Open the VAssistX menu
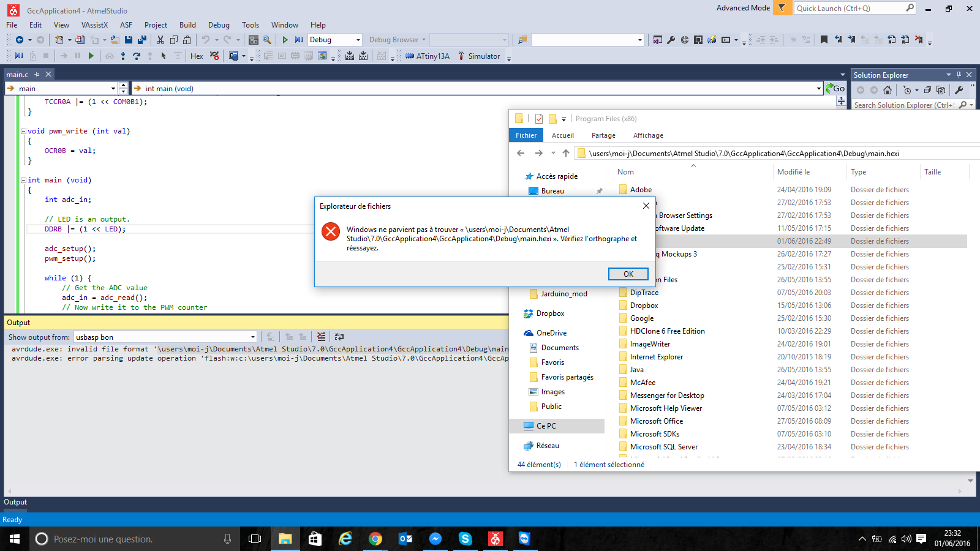The image size is (980, 551). 94,25
